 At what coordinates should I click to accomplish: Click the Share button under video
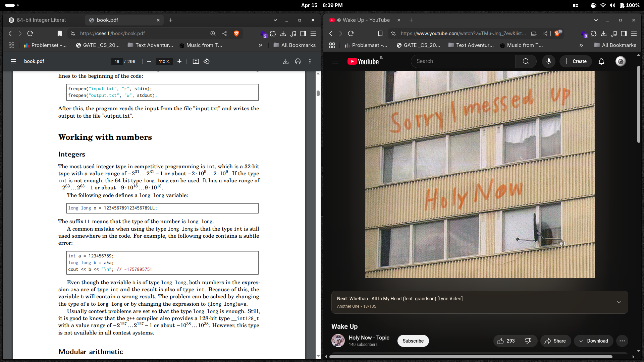click(555, 341)
